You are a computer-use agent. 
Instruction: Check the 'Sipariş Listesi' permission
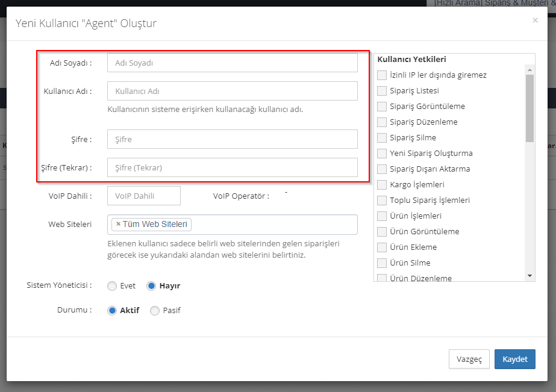pos(382,91)
